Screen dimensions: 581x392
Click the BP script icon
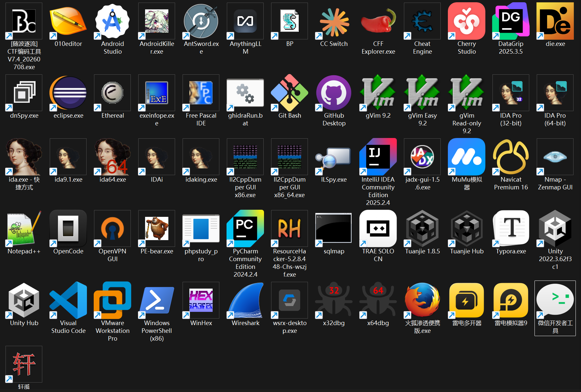(x=290, y=21)
